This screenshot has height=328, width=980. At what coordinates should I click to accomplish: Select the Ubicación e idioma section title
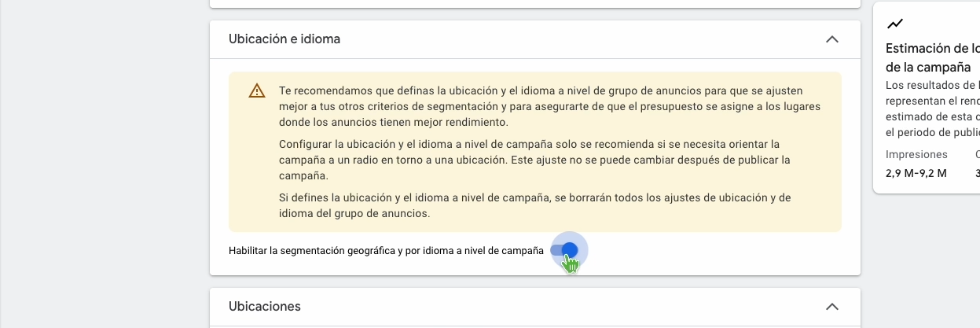(284, 39)
